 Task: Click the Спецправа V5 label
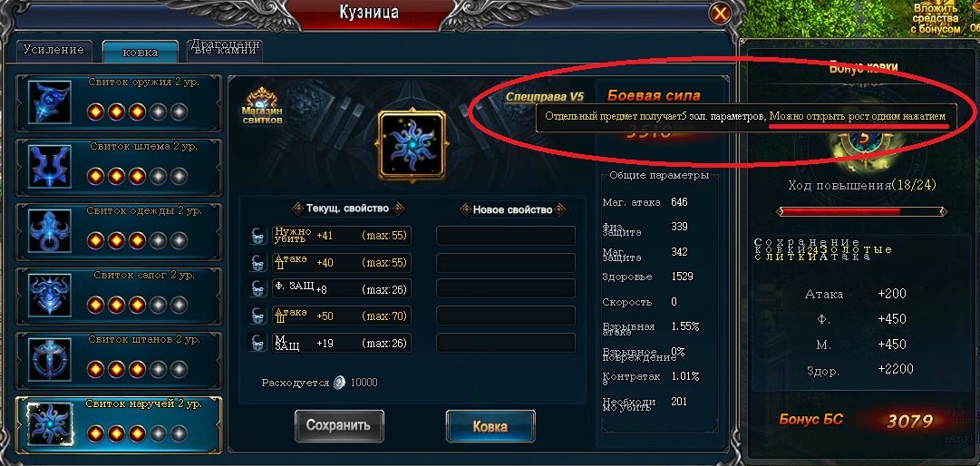(544, 96)
